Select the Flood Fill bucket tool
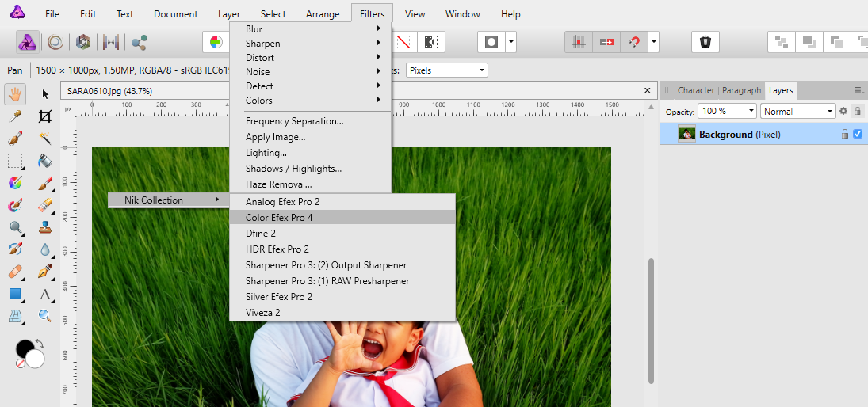Image resolution: width=868 pixels, height=407 pixels. [45, 161]
